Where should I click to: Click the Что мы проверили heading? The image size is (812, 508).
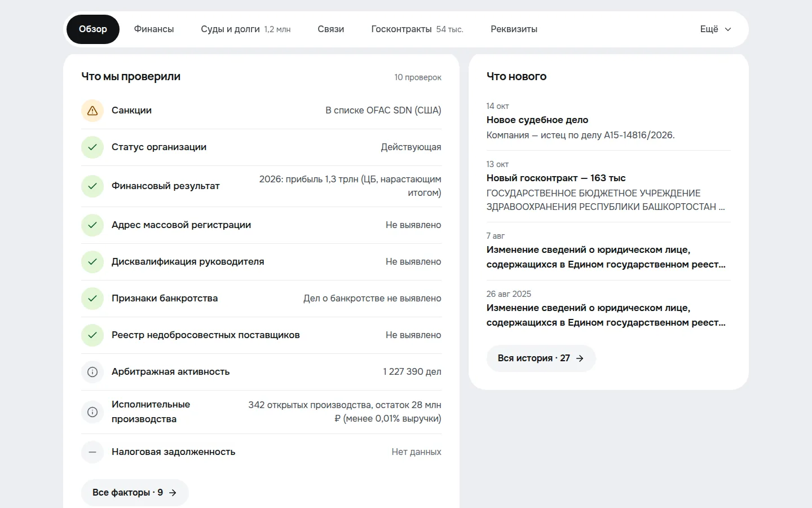click(131, 77)
